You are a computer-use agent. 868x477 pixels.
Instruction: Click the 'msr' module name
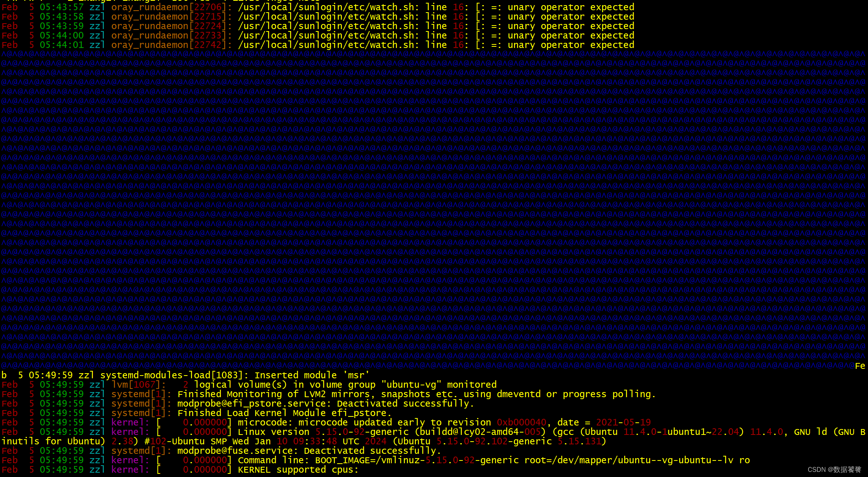356,375
